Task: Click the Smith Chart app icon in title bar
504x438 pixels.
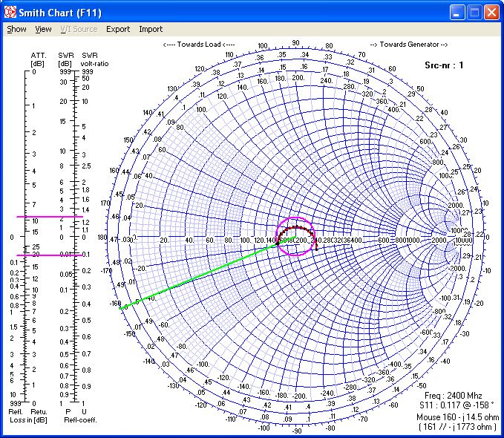Action: tap(10, 13)
